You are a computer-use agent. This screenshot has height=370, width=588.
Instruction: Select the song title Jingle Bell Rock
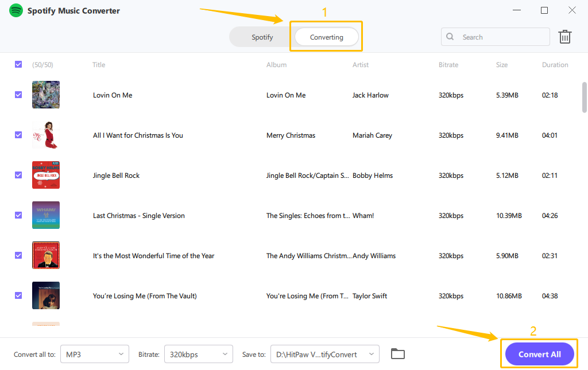tap(116, 175)
